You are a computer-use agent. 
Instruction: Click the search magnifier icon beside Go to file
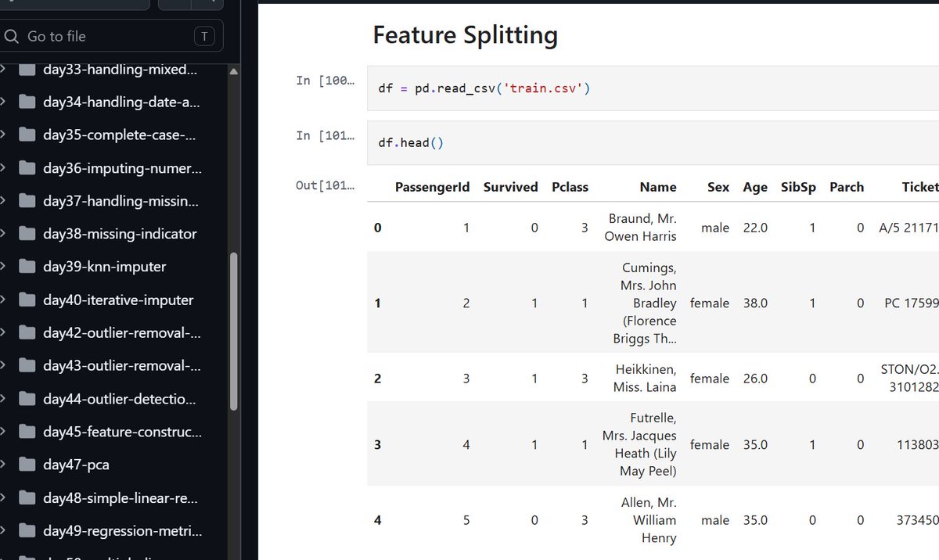(x=11, y=36)
